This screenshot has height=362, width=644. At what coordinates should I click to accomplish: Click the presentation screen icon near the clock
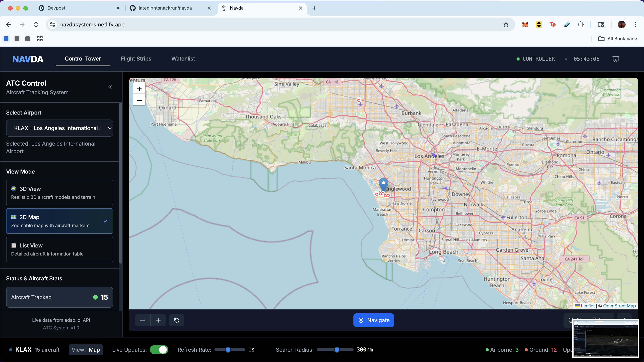pos(615,59)
